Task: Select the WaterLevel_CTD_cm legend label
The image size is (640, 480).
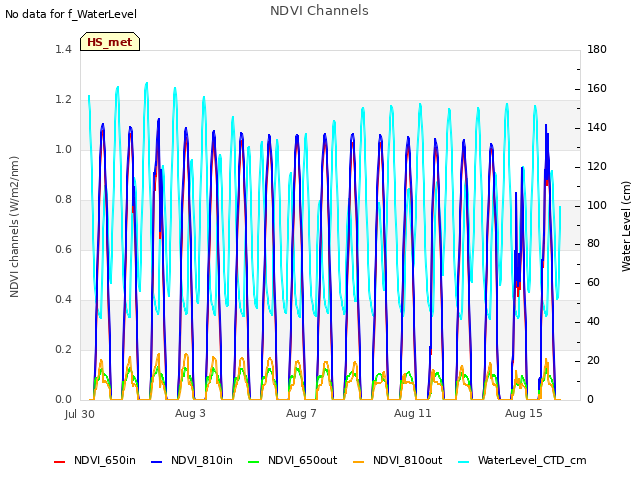Action: pos(532,460)
